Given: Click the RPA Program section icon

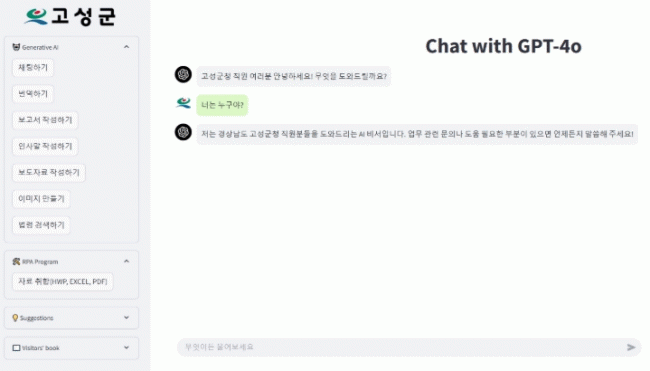Looking at the screenshot, I should click(x=16, y=261).
